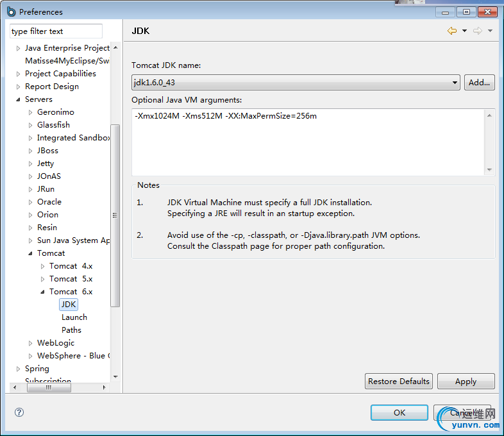The width and height of the screenshot is (504, 436).
Task: Click the help question mark icon
Action: pyautogui.click(x=19, y=412)
